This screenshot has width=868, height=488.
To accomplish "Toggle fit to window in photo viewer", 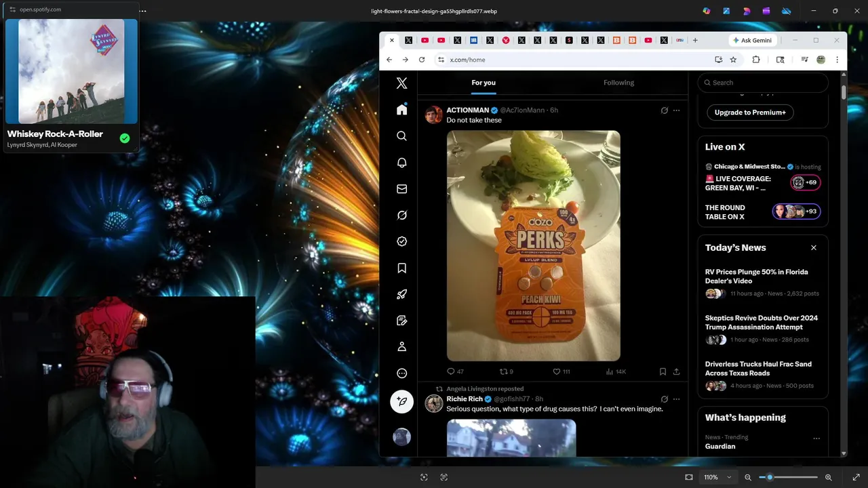I will pos(689,477).
